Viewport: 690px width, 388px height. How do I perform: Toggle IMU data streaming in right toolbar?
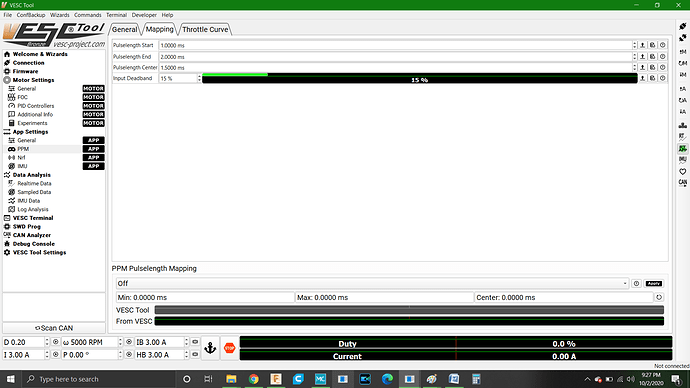point(683,160)
